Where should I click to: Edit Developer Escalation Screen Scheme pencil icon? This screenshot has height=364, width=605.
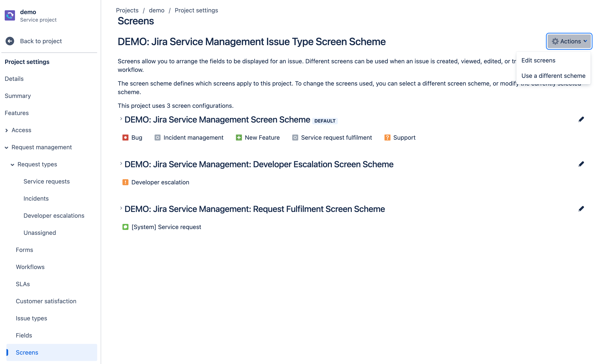581,164
